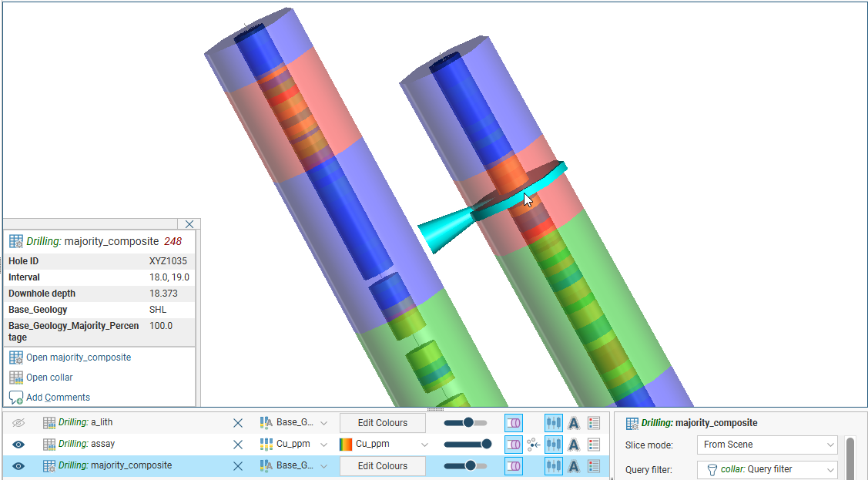This screenshot has width=868, height=480.
Task: Show the hidden a_lith drilling layer
Action: pyautogui.click(x=18, y=423)
